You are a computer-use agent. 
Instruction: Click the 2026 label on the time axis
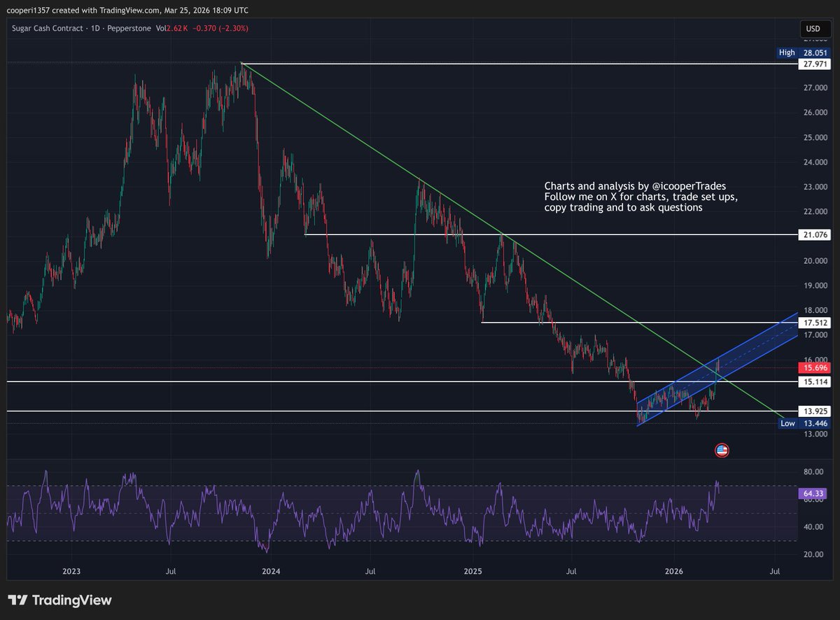[x=673, y=571]
